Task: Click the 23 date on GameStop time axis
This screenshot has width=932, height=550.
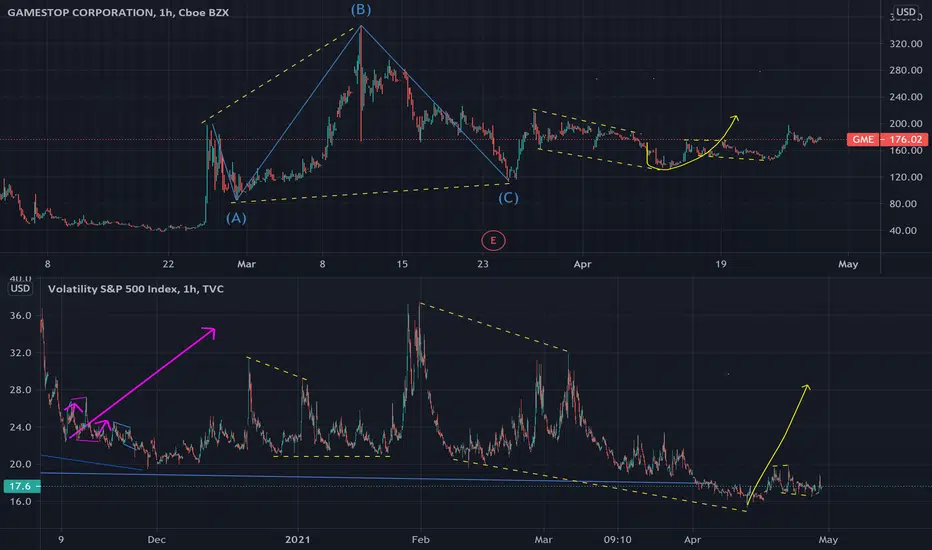Action: [483, 264]
